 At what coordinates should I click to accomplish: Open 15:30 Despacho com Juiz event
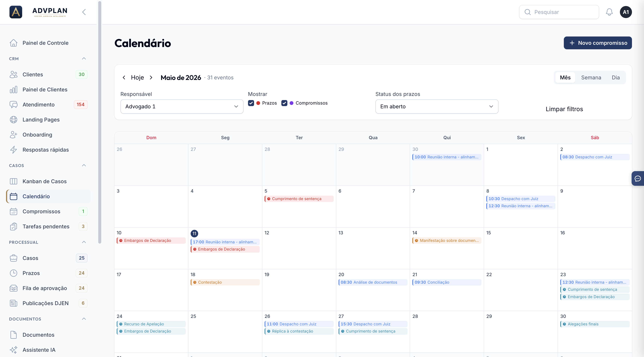tap(373, 324)
